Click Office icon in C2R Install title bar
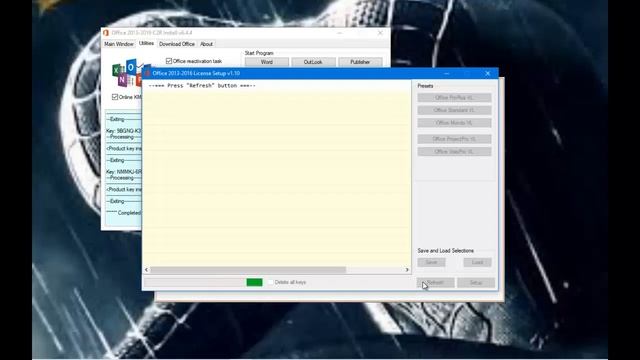The width and height of the screenshot is (640, 360). point(106,33)
